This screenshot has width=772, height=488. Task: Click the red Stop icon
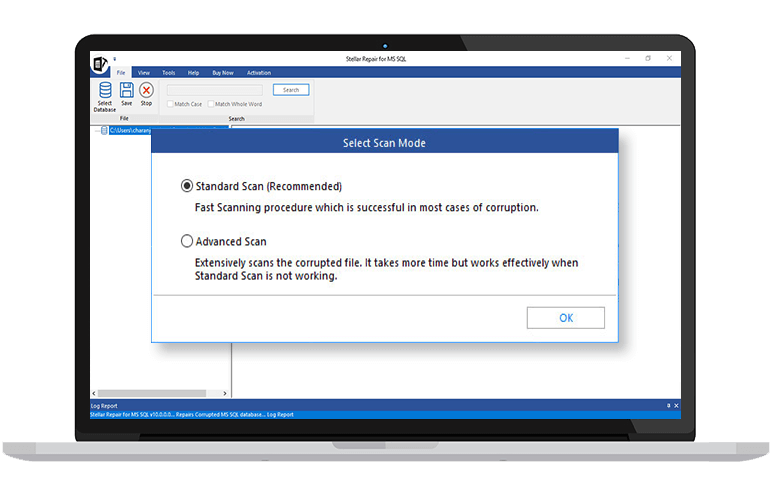(146, 90)
